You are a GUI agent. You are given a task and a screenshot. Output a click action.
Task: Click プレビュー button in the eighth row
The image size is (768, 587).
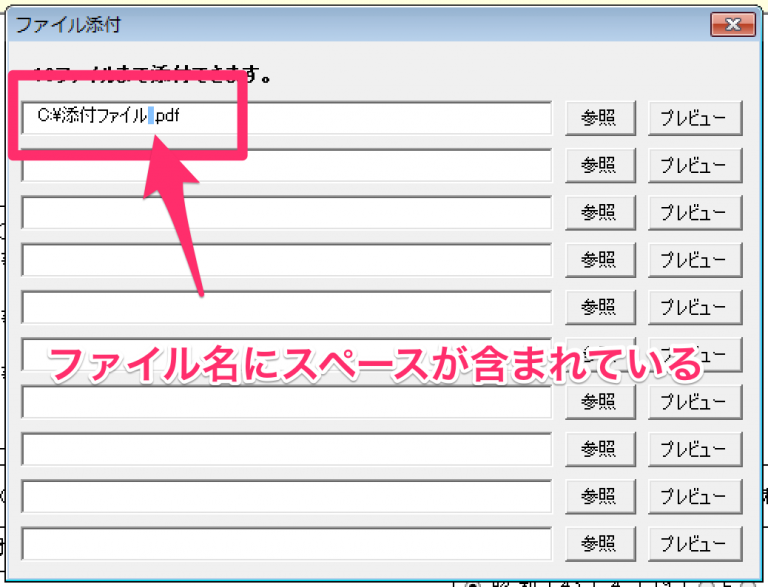[x=695, y=449]
